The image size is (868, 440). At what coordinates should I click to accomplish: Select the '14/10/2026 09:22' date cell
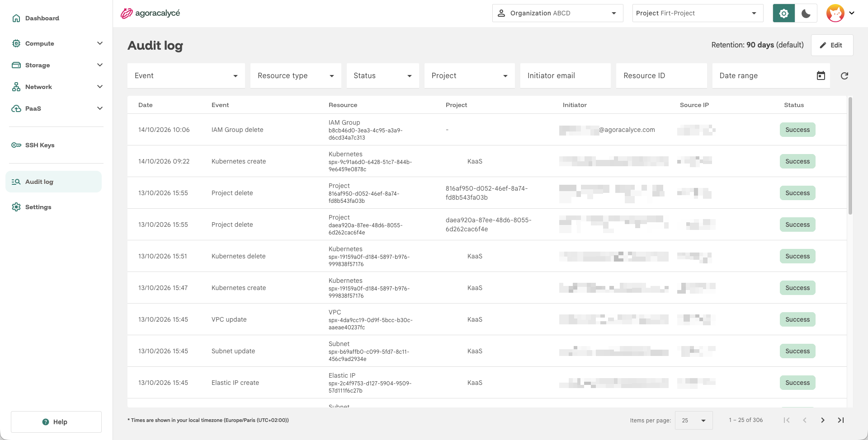[164, 161]
